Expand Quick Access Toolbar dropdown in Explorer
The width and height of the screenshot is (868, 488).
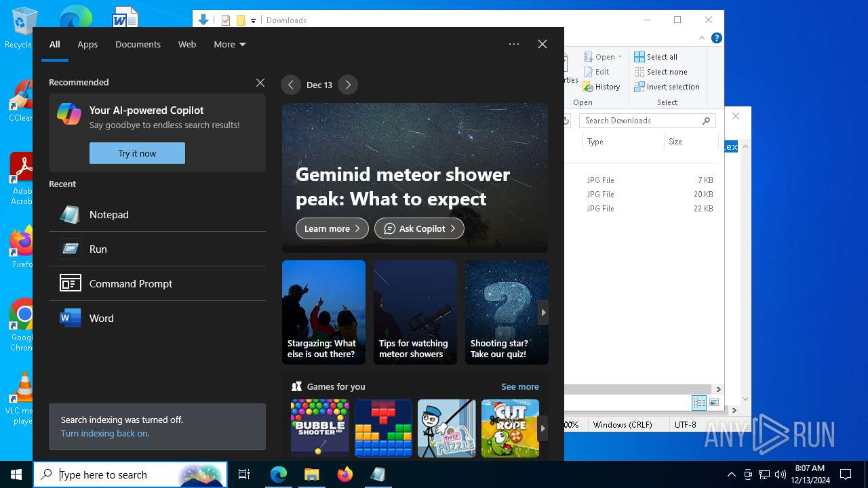pyautogui.click(x=253, y=20)
